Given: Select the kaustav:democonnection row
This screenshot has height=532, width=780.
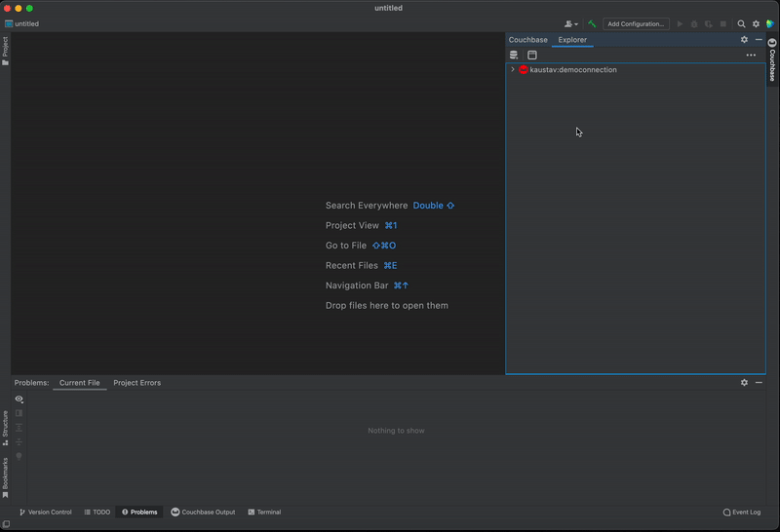Looking at the screenshot, I should tap(636, 69).
